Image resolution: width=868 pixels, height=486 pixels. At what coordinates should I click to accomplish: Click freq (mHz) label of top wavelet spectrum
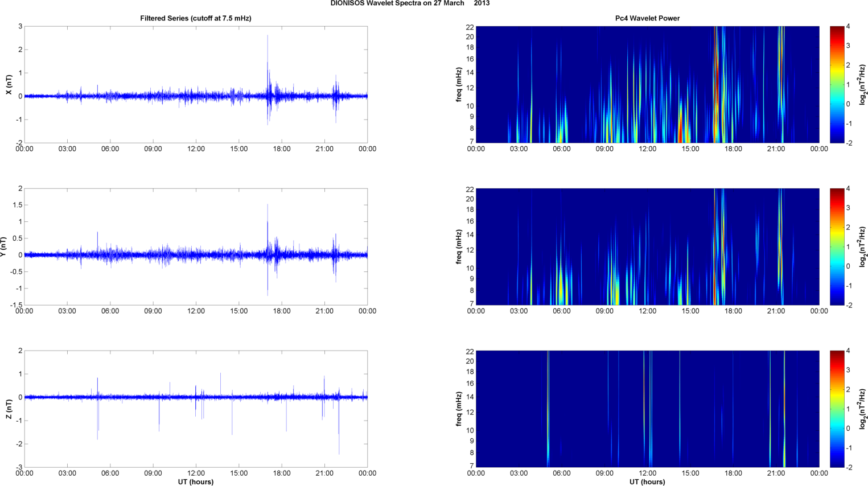click(x=459, y=85)
